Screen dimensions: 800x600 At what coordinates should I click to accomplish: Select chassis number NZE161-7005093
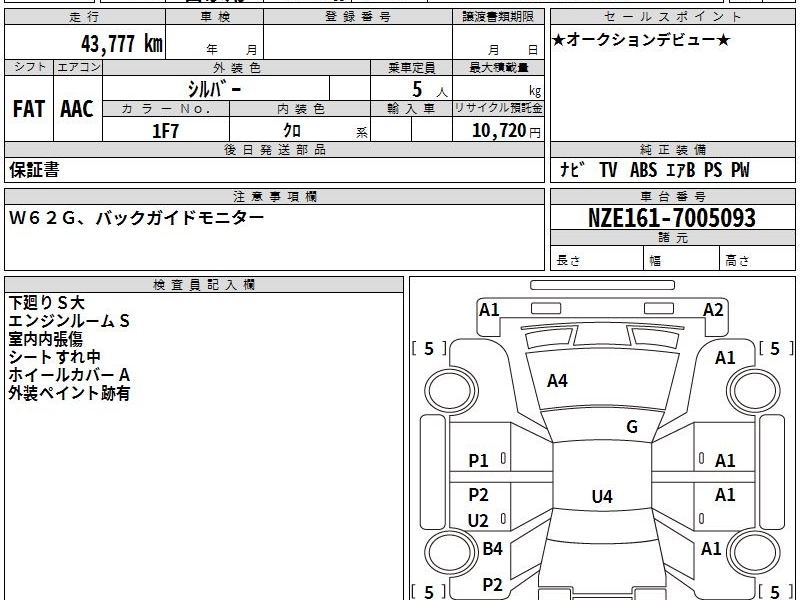(x=672, y=218)
